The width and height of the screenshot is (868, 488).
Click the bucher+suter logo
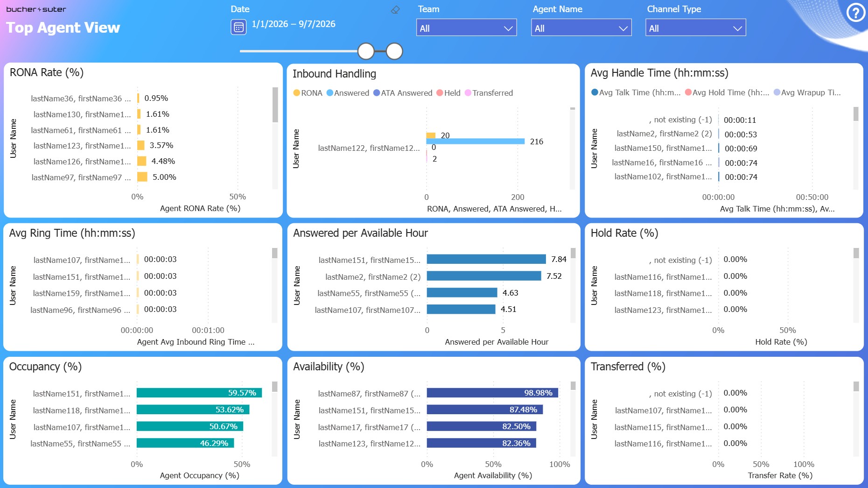(x=36, y=9)
